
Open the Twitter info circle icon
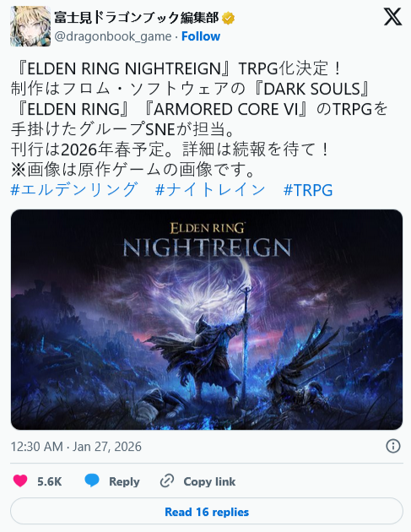(393, 446)
